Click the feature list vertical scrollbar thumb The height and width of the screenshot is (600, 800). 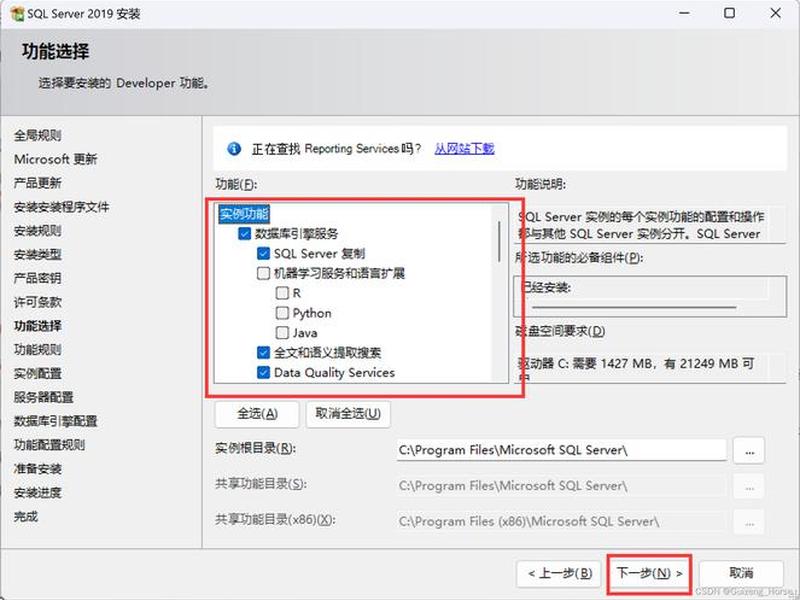(499, 242)
